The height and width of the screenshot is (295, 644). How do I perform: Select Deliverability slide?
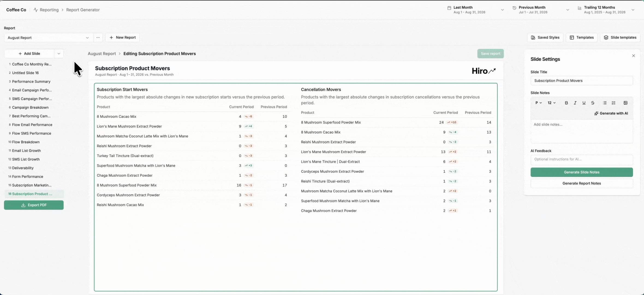click(x=34, y=168)
